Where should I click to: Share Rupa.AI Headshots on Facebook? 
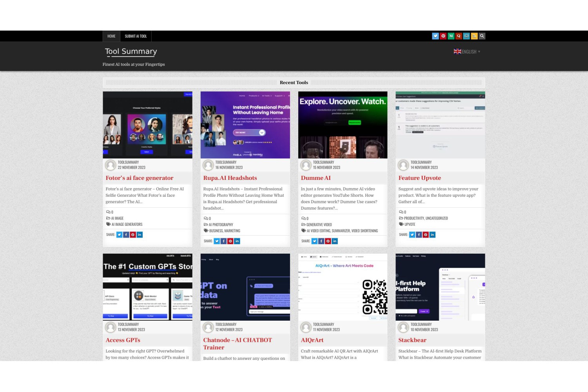click(224, 241)
